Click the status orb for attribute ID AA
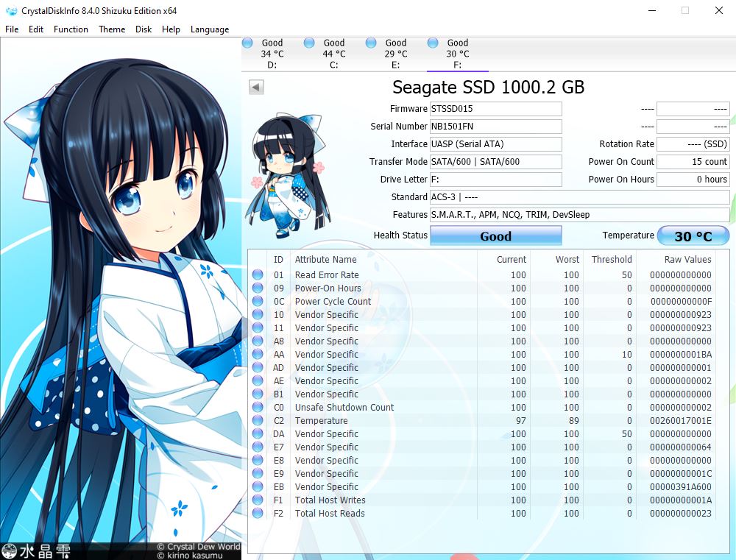Viewport: 736px width, 560px height. point(258,354)
